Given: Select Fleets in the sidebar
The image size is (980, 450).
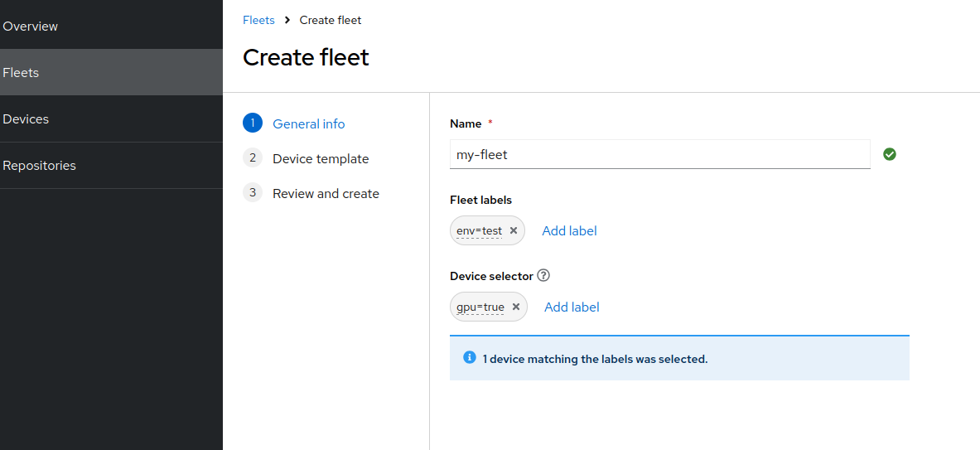Looking at the screenshot, I should point(111,72).
